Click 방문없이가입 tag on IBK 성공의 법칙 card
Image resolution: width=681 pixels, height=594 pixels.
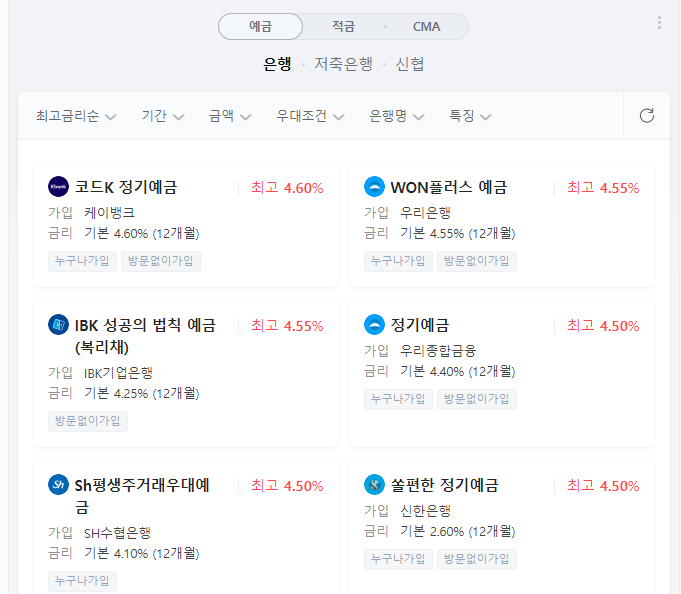pos(88,421)
